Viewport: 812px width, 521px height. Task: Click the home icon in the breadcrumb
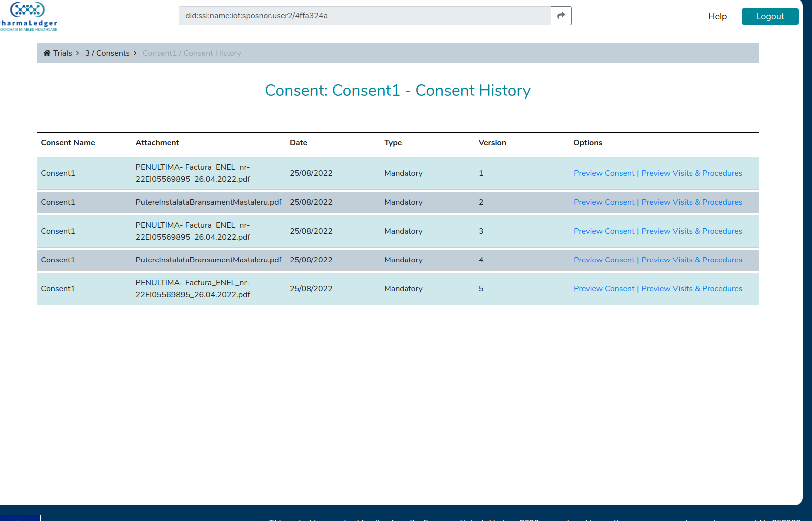47,53
